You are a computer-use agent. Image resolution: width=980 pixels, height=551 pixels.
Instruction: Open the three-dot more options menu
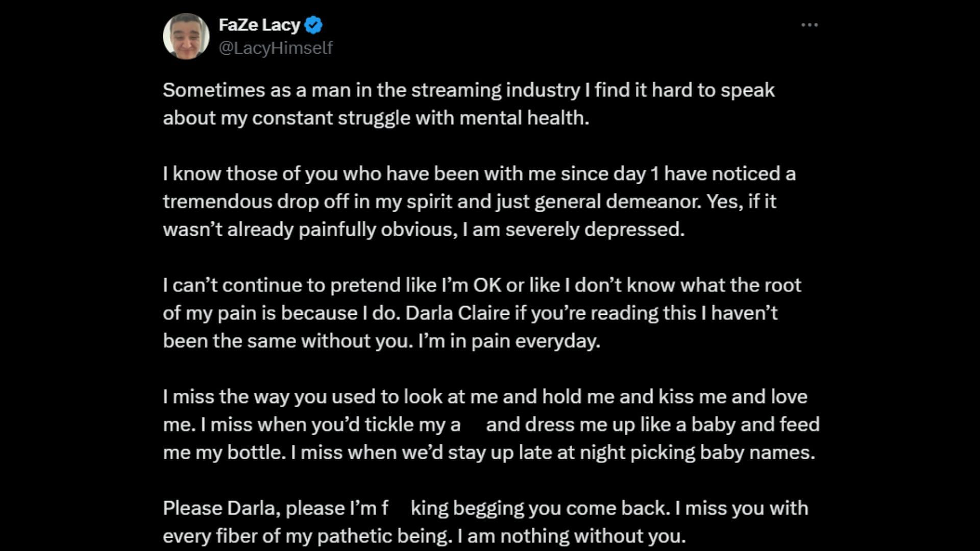coord(810,25)
